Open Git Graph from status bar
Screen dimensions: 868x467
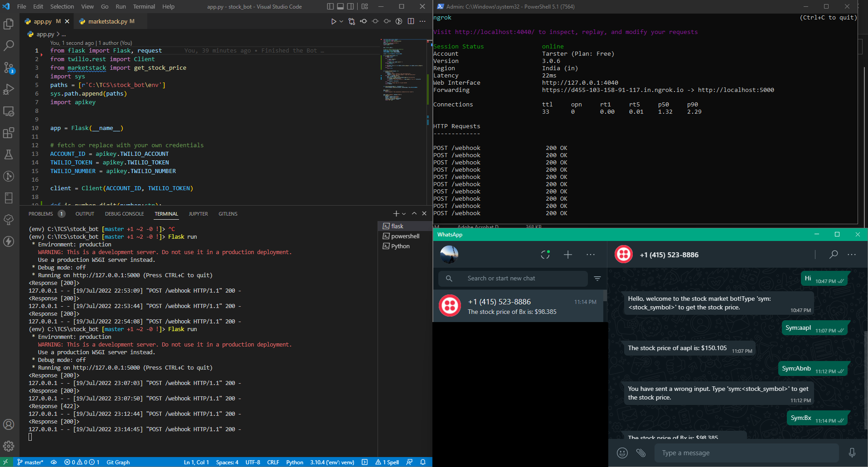click(118, 462)
